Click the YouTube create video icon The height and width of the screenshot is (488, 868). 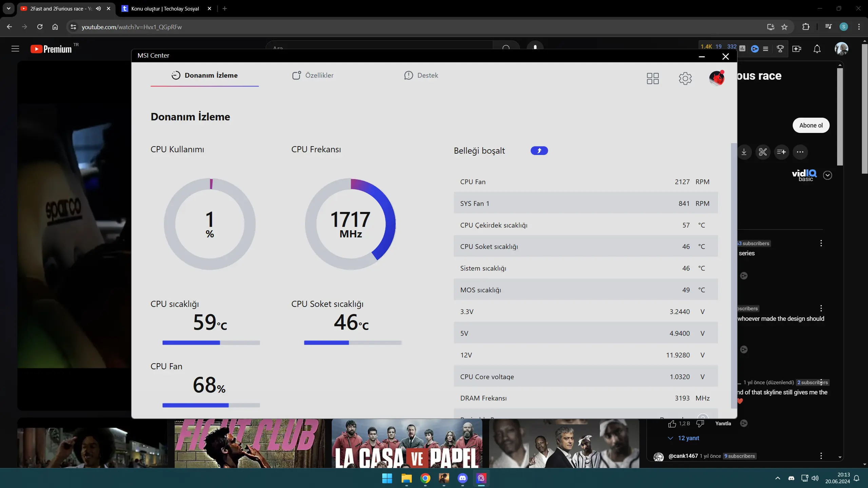pyautogui.click(x=797, y=49)
